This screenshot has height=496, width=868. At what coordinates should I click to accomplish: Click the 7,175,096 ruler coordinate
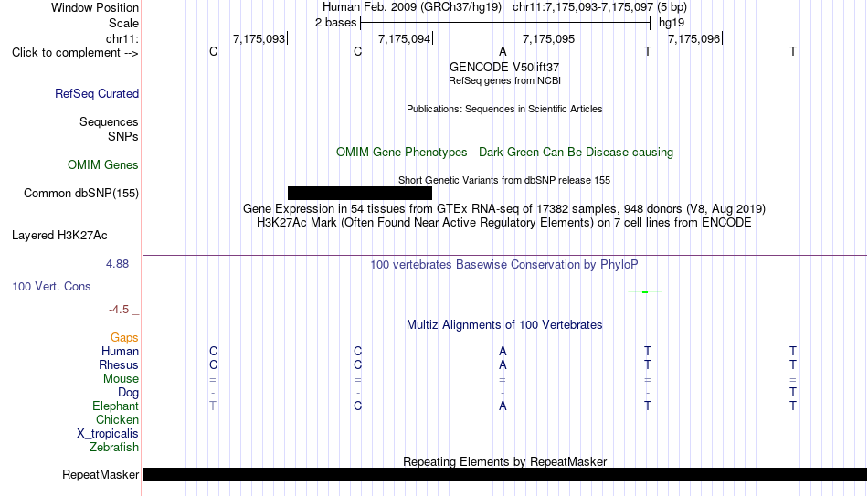tap(694, 38)
